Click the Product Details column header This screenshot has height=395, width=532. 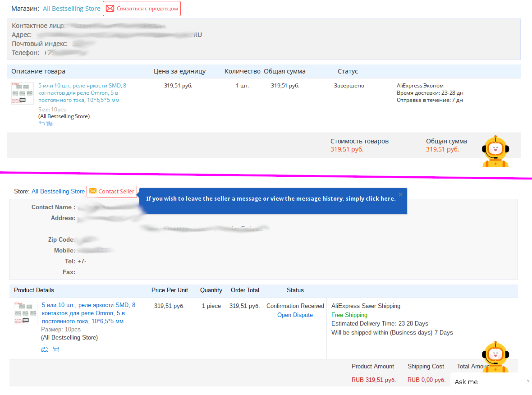pos(34,290)
